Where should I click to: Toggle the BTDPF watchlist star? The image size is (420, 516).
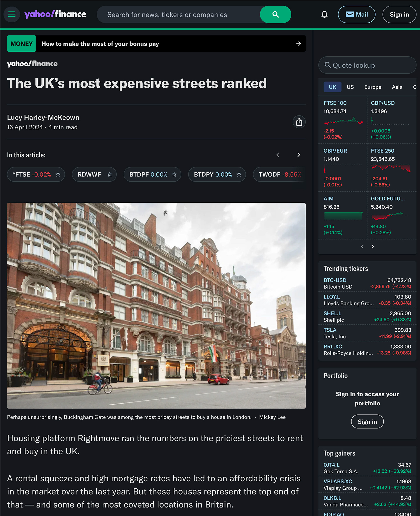(174, 174)
